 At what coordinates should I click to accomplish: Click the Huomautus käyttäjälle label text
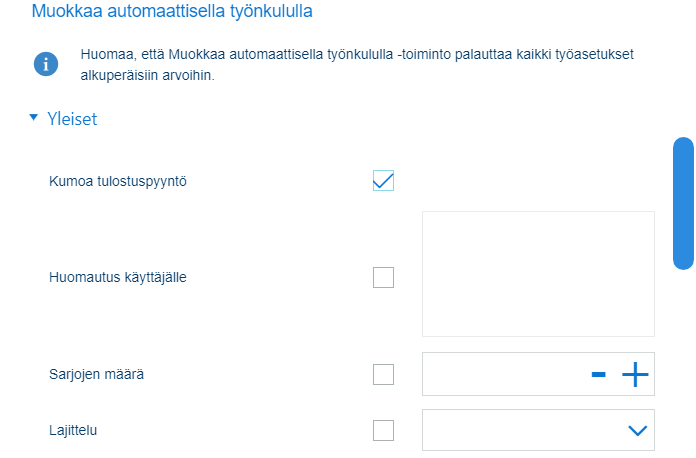pos(118,277)
